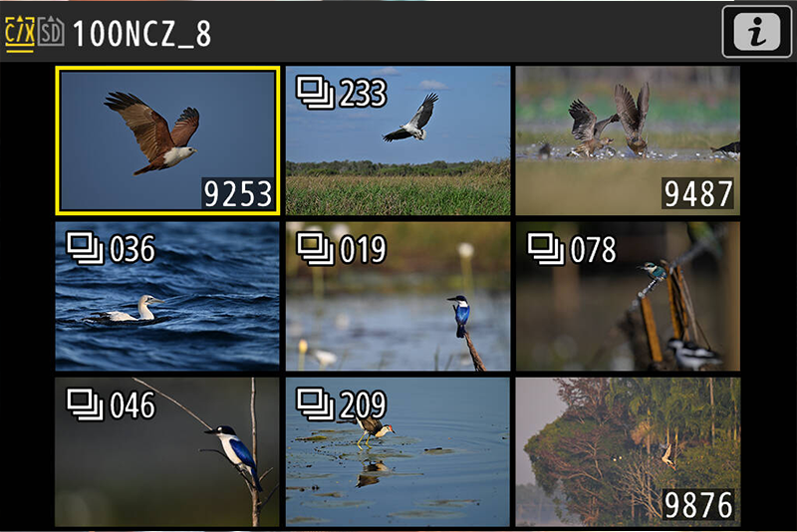Select the forest landscape thumbnail 9876

click(x=628, y=451)
